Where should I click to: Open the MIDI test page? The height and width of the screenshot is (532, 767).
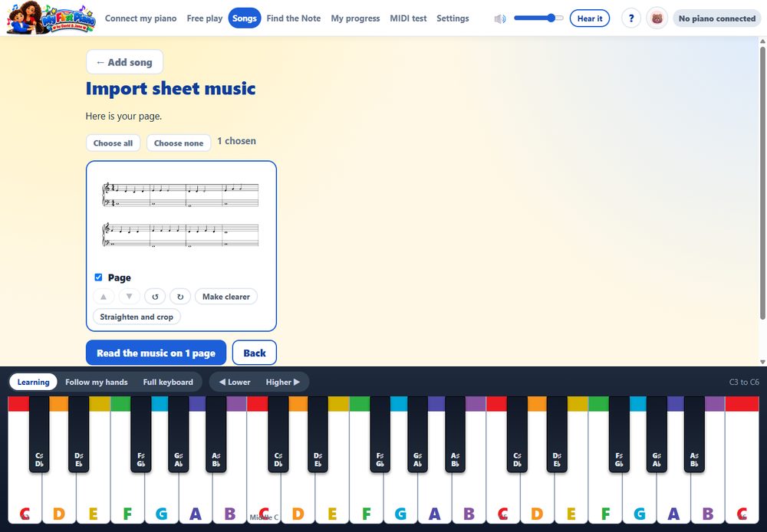tap(408, 18)
